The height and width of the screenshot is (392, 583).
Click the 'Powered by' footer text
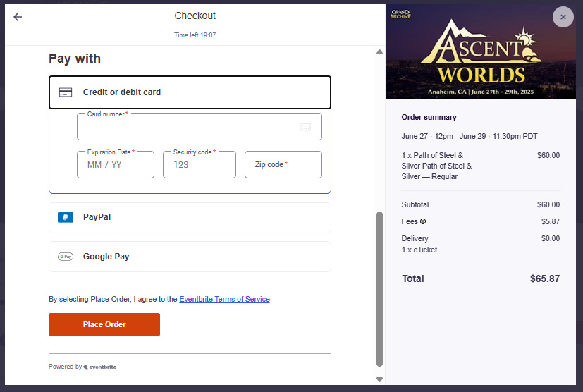(x=65, y=367)
